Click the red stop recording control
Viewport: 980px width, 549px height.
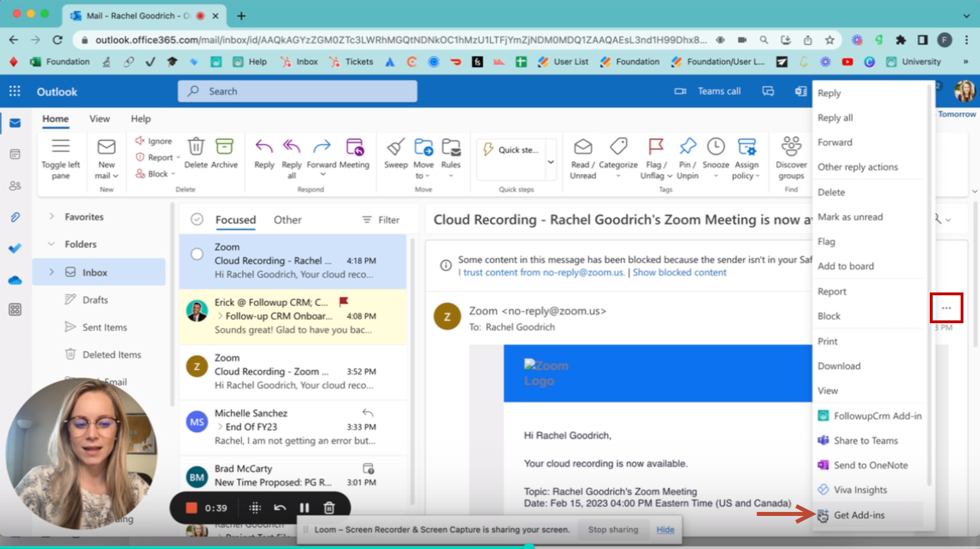tap(191, 507)
